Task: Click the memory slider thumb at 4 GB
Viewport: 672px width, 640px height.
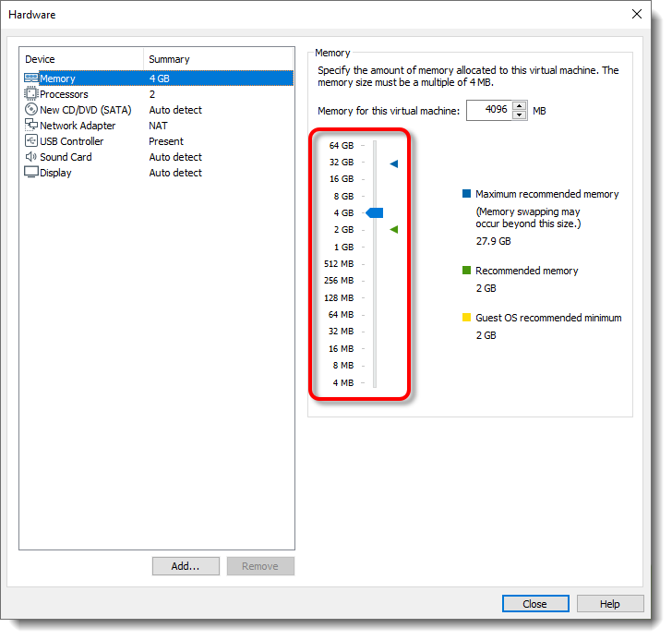Action: tap(375, 212)
